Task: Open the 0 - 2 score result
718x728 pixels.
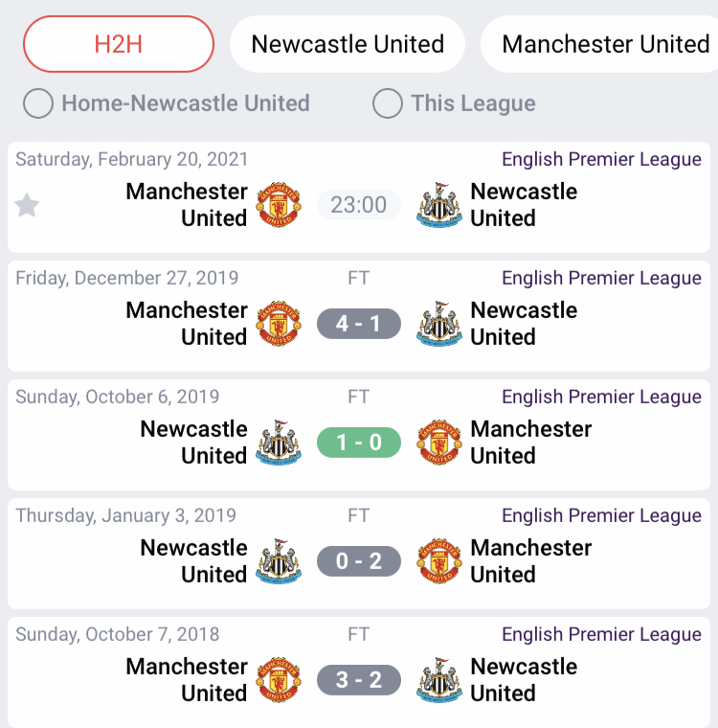Action: (x=359, y=561)
